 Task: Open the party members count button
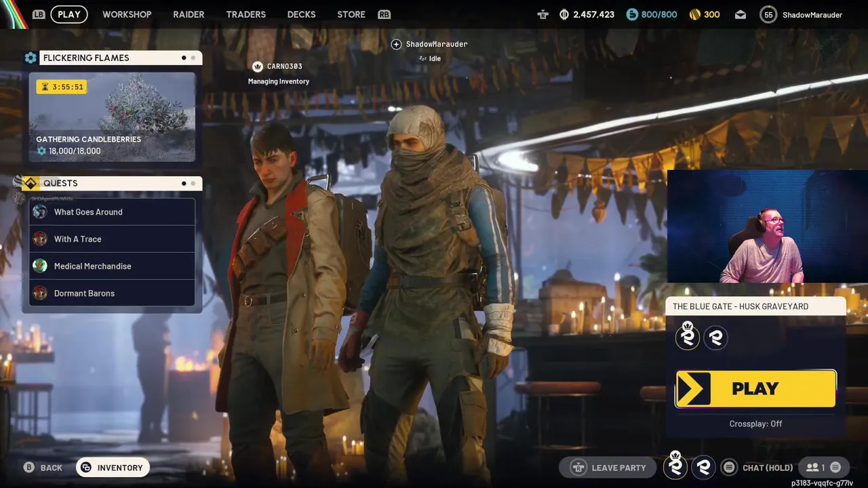pyautogui.click(x=823, y=468)
